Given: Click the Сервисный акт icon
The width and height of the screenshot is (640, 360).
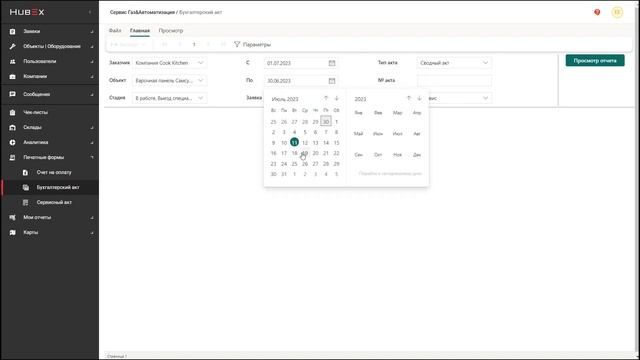Looking at the screenshot, I should pos(25,202).
